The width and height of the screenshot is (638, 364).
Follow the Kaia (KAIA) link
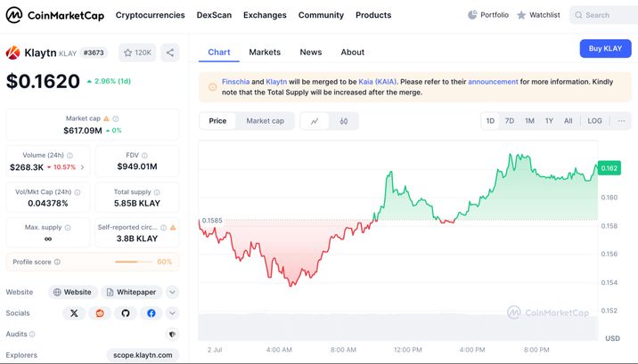click(377, 82)
